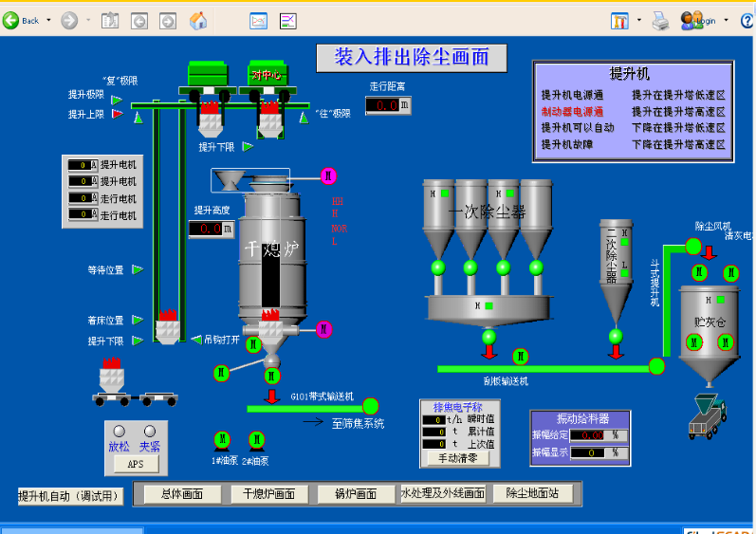This screenshot has width=756, height=534.
Task: Click the Login user icon
Action: click(695, 20)
